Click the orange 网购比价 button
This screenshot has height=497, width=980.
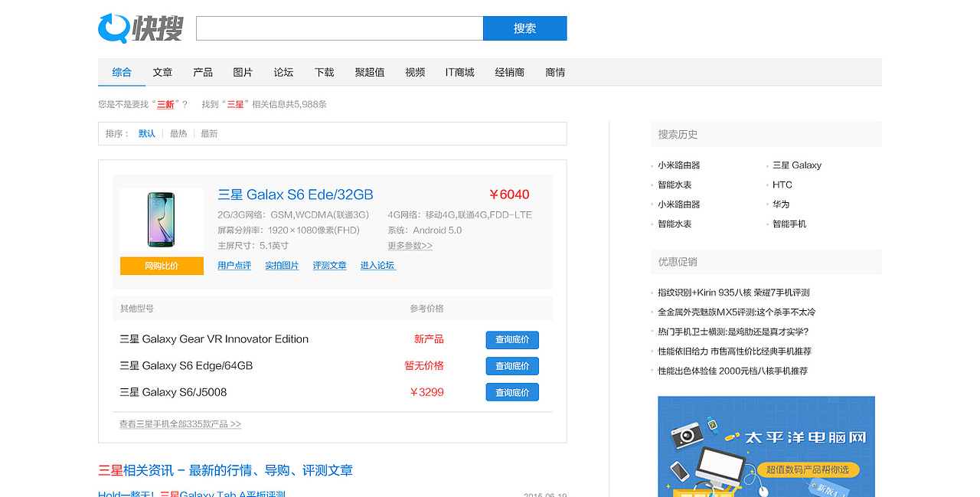click(162, 266)
